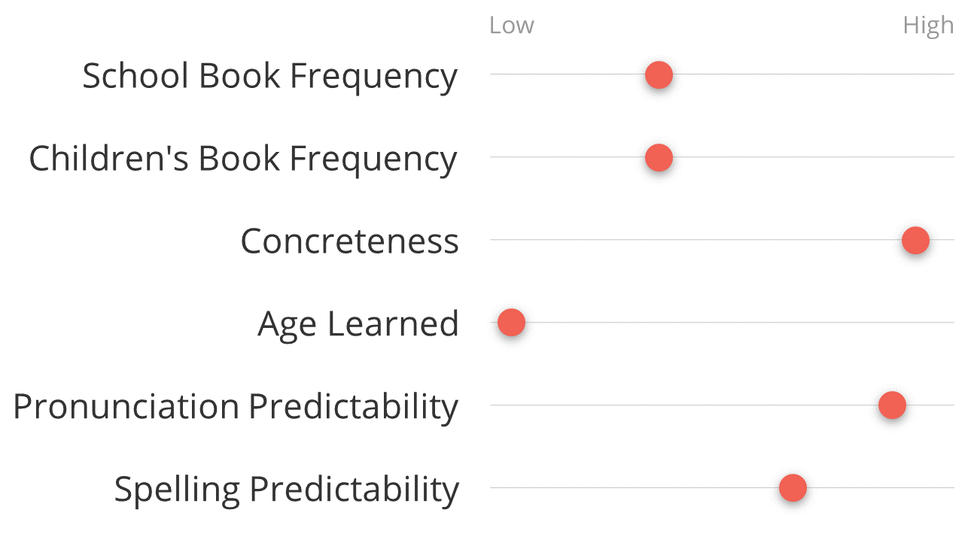This screenshot has width=980, height=534.
Task: Click the High scale header
Action: click(x=928, y=26)
